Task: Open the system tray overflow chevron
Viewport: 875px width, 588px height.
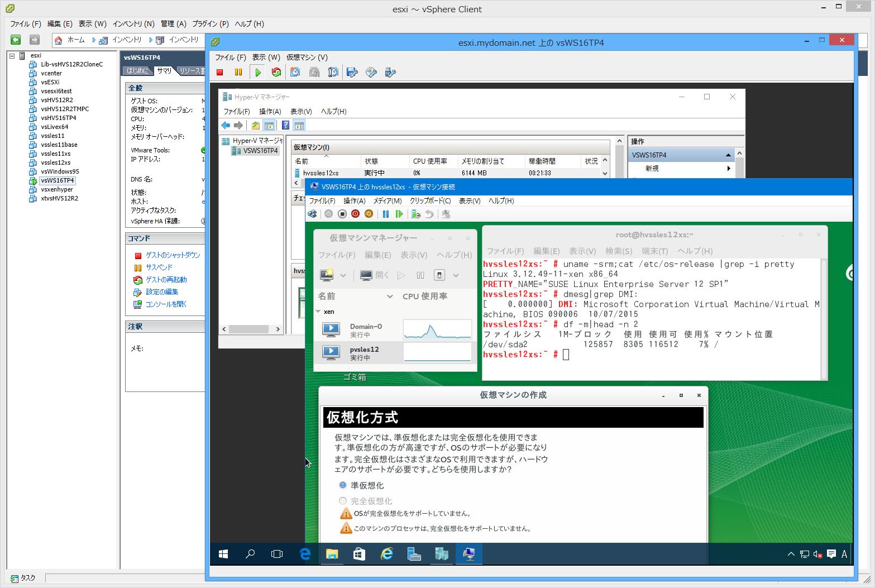Action: pyautogui.click(x=791, y=554)
